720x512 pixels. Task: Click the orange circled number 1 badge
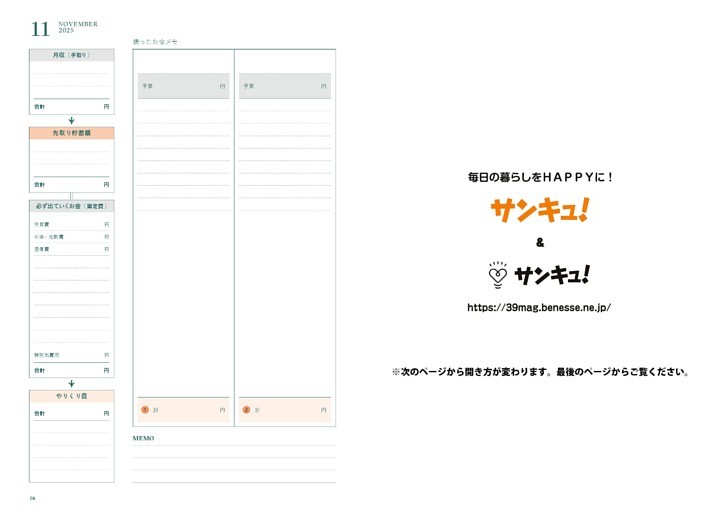[145, 410]
